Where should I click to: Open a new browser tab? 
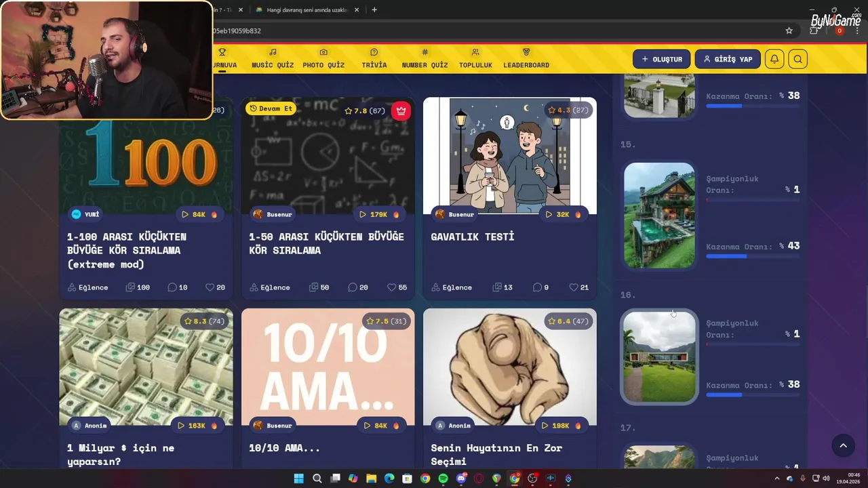click(374, 9)
